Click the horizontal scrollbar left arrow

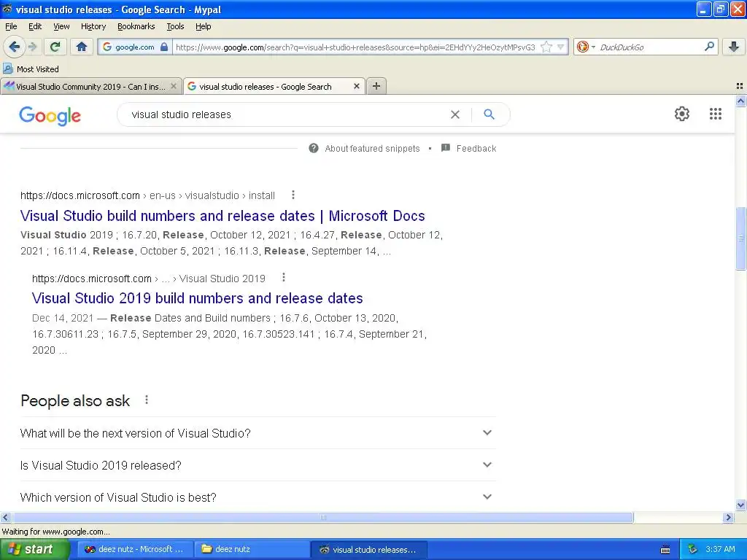[5, 517]
